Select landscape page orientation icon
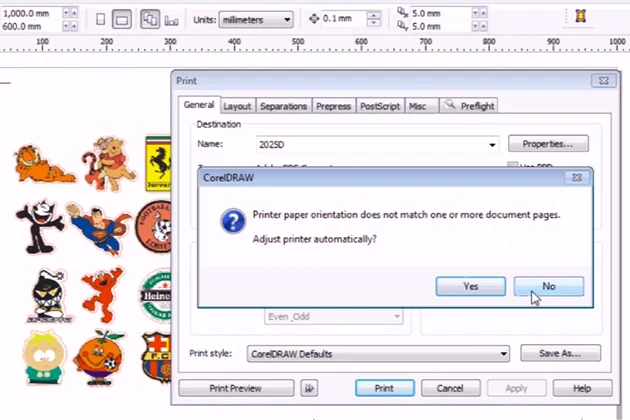 tap(121, 19)
